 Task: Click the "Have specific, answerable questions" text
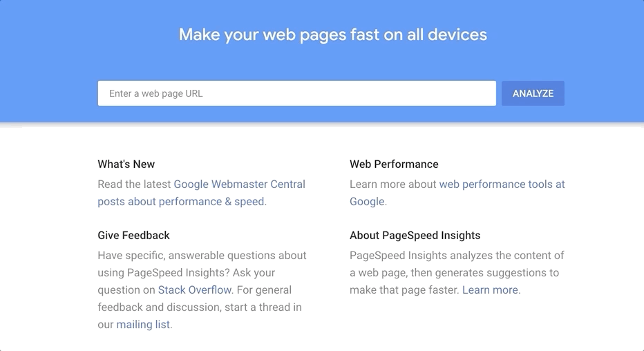click(x=202, y=256)
